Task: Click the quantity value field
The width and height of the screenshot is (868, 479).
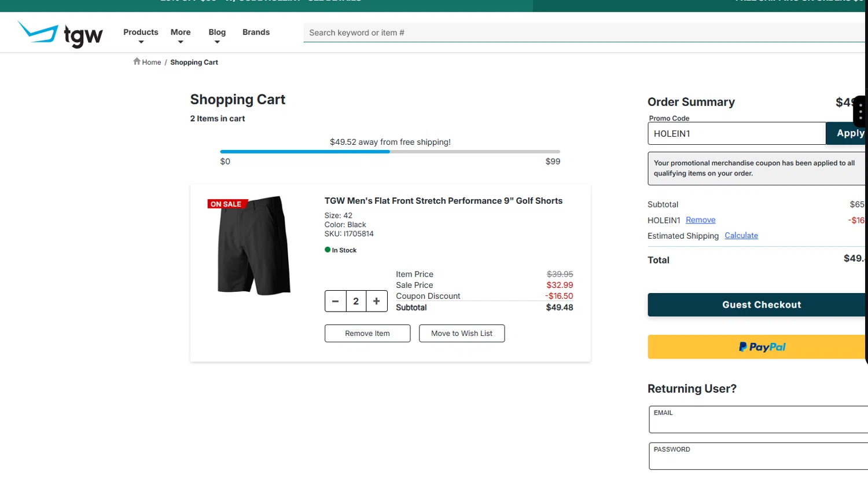Action: pos(356,301)
